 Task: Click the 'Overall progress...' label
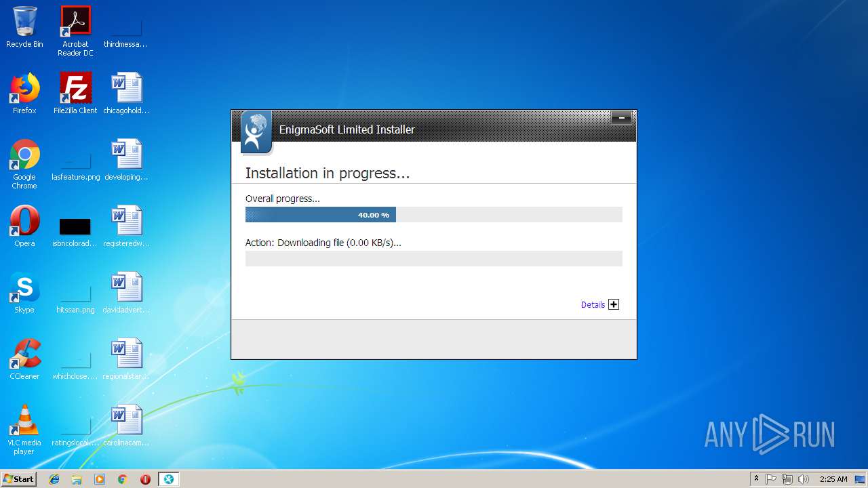coord(283,199)
